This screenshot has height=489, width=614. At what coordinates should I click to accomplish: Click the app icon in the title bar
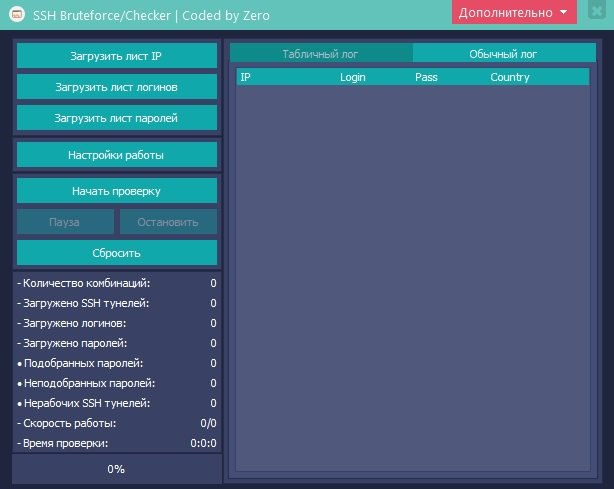point(16,15)
